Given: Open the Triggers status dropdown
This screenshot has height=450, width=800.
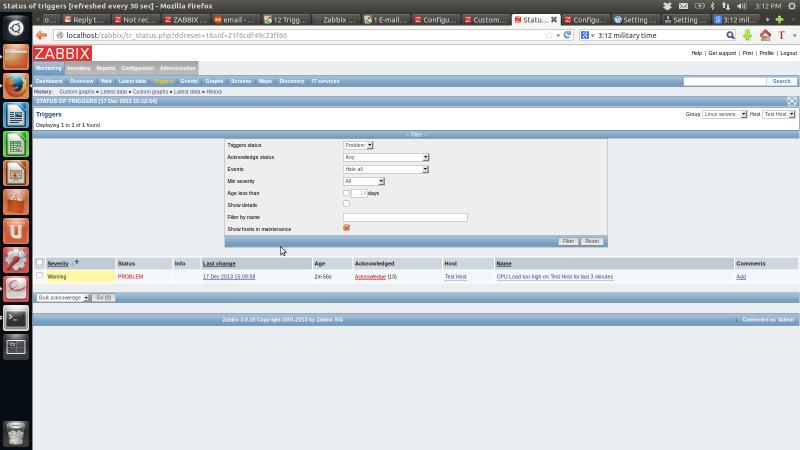Looking at the screenshot, I should (x=358, y=145).
